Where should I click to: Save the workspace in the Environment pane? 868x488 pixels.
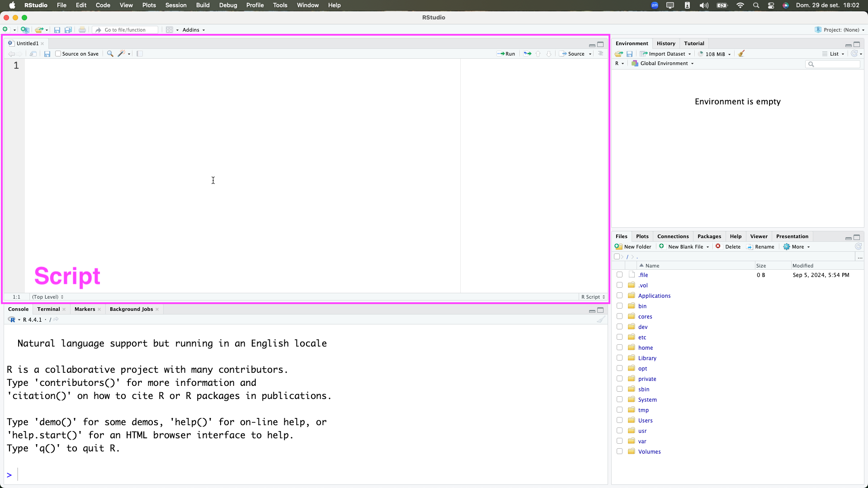[x=629, y=54]
